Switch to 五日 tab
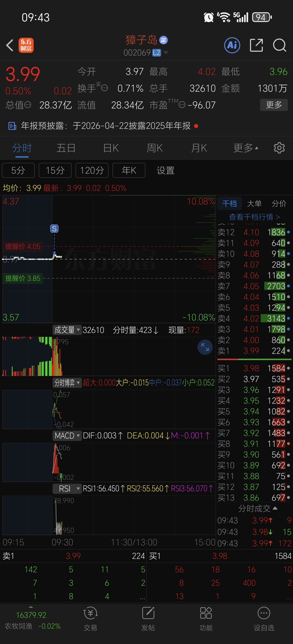The width and height of the screenshot is (293, 644). point(66,148)
